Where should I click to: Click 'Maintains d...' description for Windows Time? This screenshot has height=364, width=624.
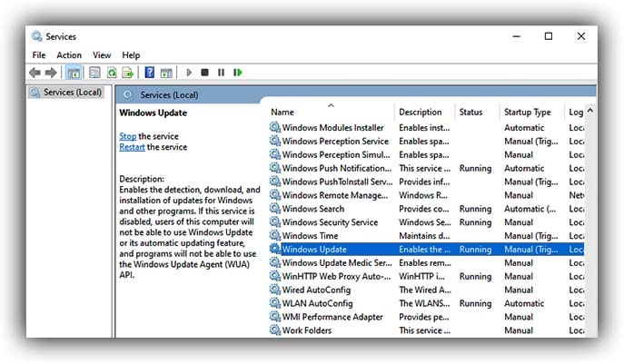(x=424, y=236)
